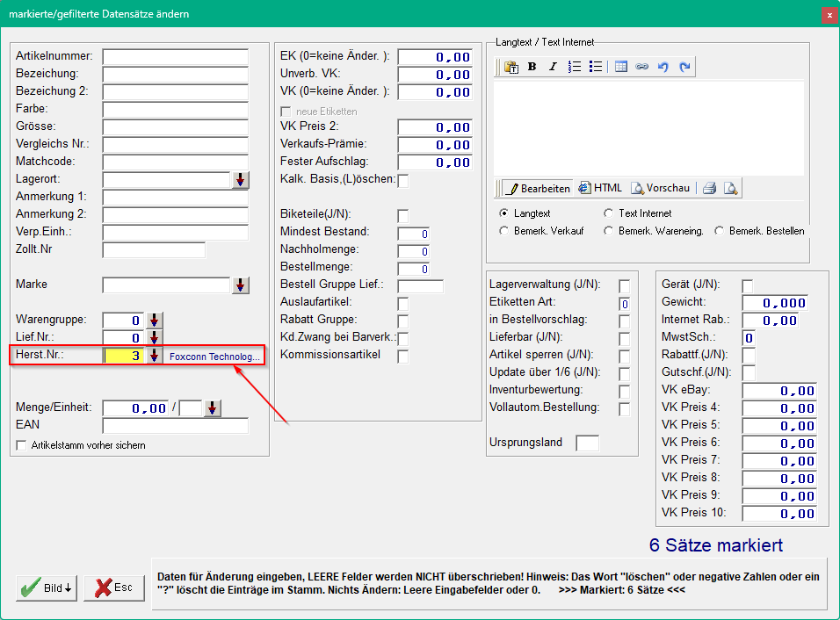
Task: Click the Ursprungsland field
Action: (x=587, y=443)
